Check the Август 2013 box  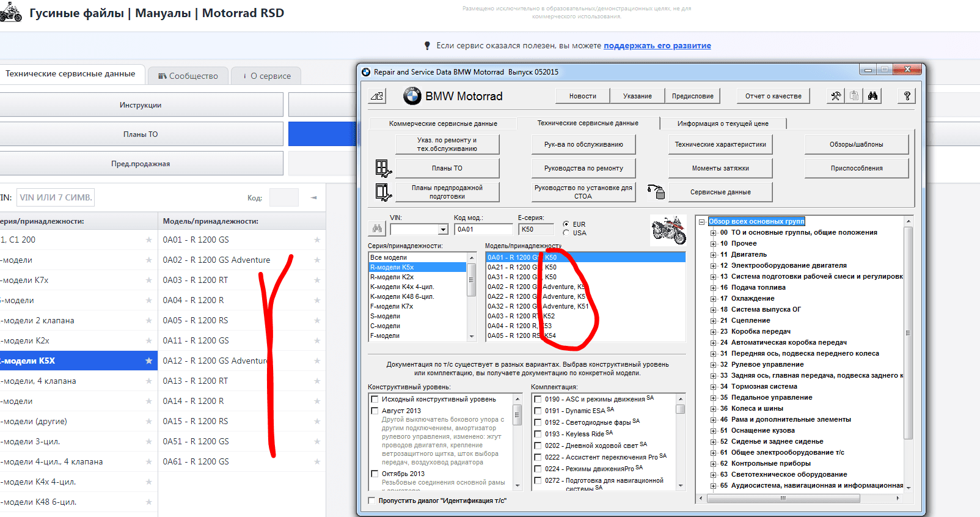(x=375, y=411)
